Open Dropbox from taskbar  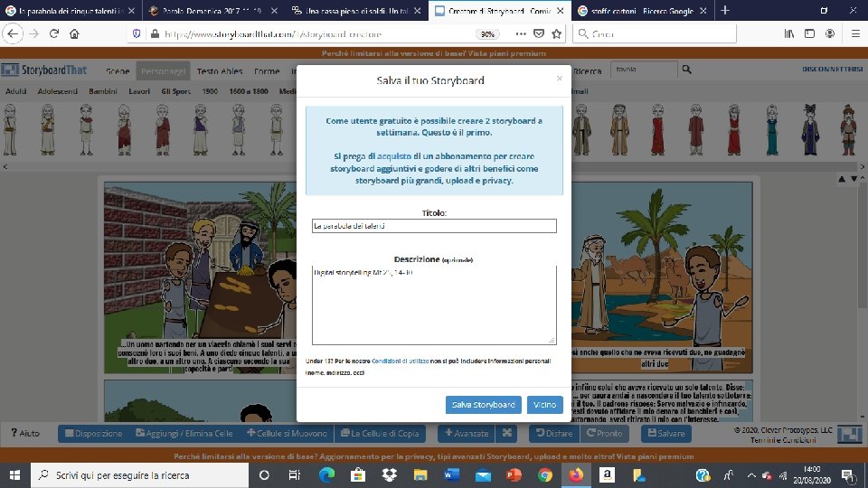(x=389, y=475)
